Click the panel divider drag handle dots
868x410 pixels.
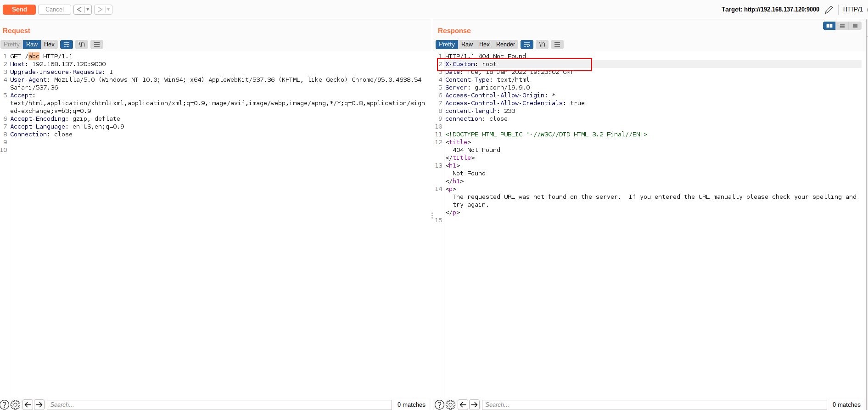click(x=432, y=215)
